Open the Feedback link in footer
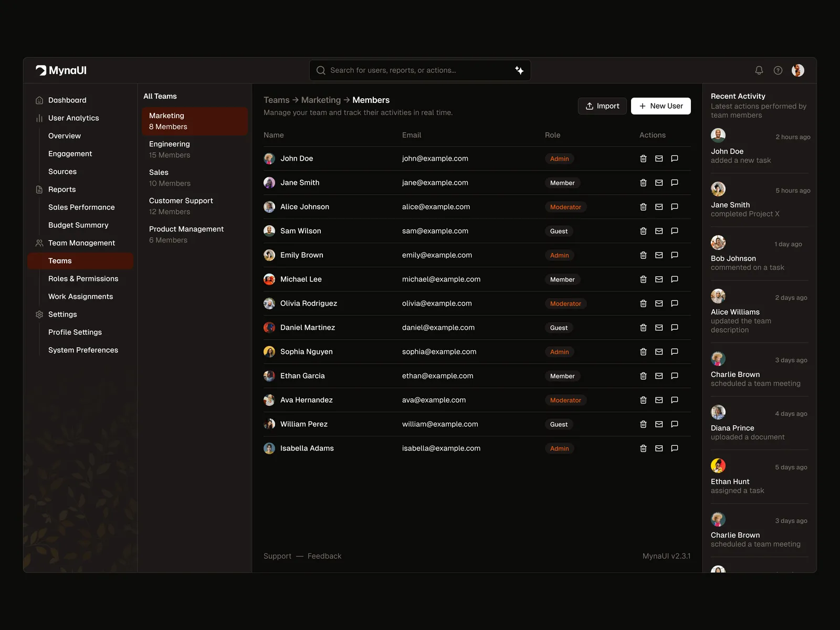 click(324, 556)
